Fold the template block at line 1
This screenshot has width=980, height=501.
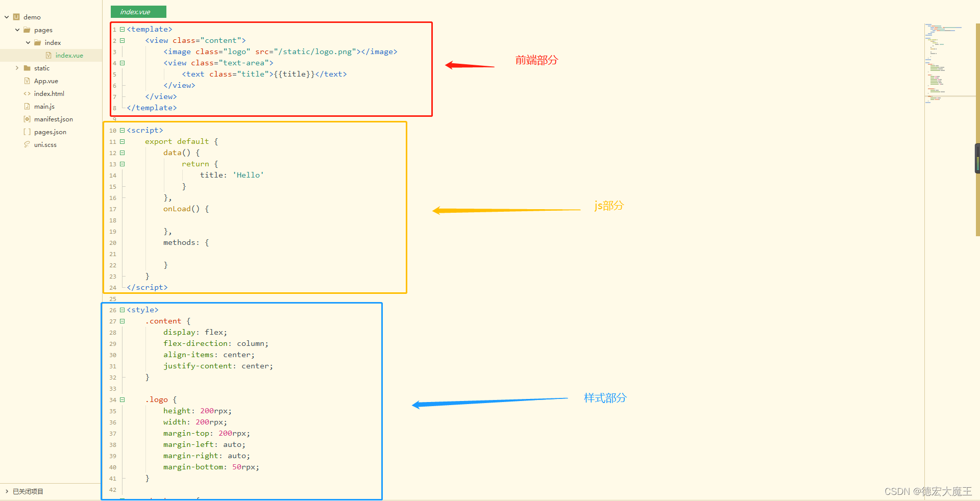(x=122, y=29)
